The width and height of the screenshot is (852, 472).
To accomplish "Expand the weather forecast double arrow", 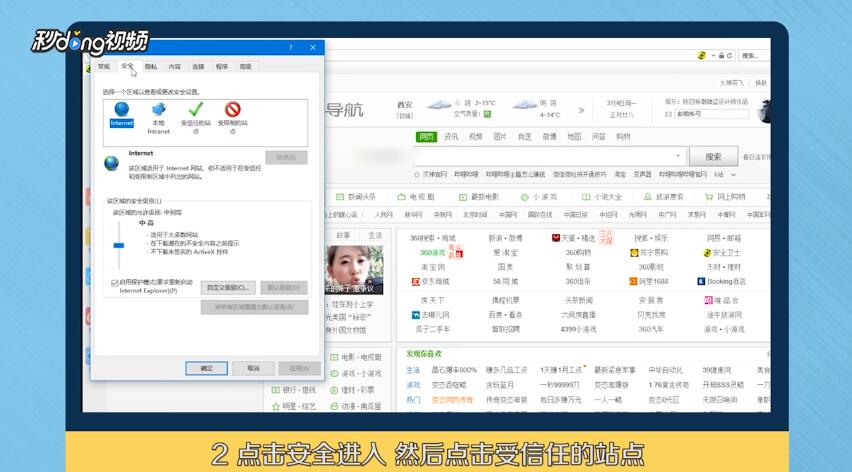I will coord(581,110).
